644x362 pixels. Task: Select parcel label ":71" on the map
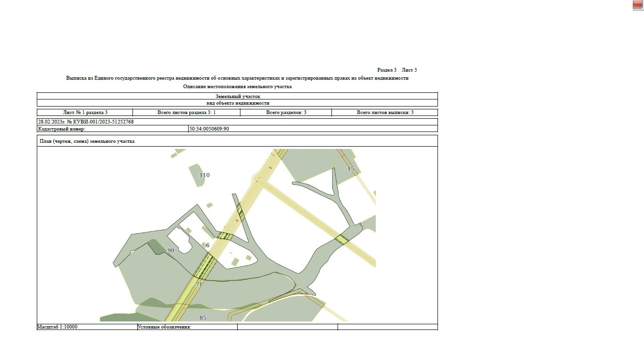tap(198, 285)
